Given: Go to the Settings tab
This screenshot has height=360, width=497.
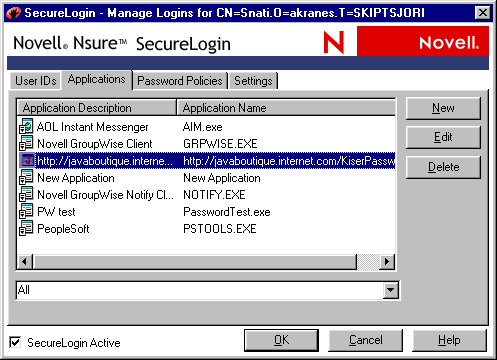Looking at the screenshot, I should pos(253,81).
